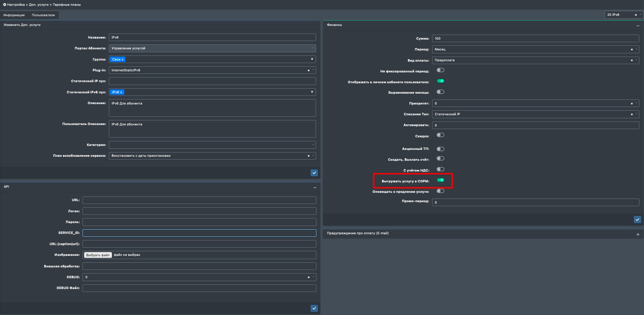Save the Финансы panel with checkmark button

(638, 219)
